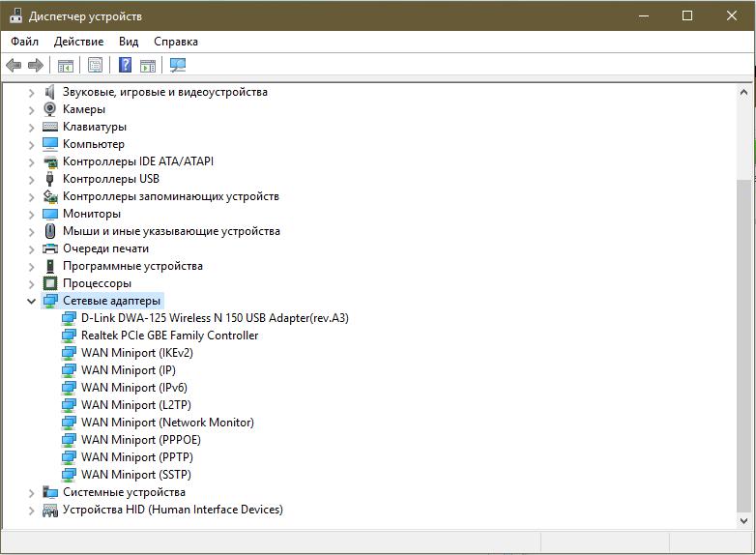756x555 pixels.
Task: Open the Файл menu
Action: click(24, 42)
